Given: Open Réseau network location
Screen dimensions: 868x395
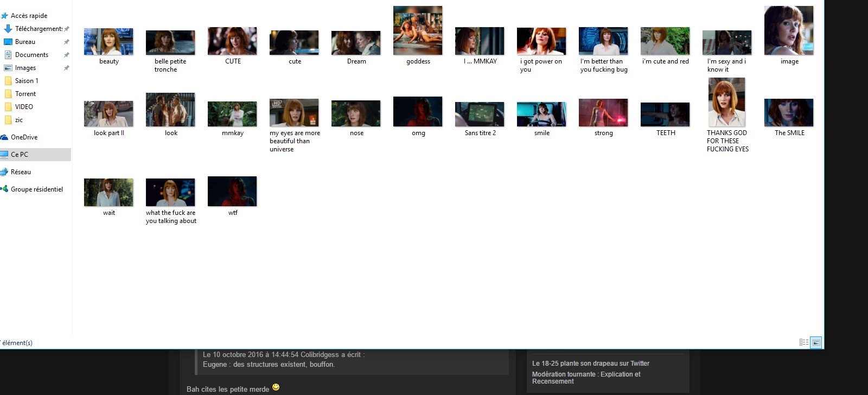Looking at the screenshot, I should 21,172.
